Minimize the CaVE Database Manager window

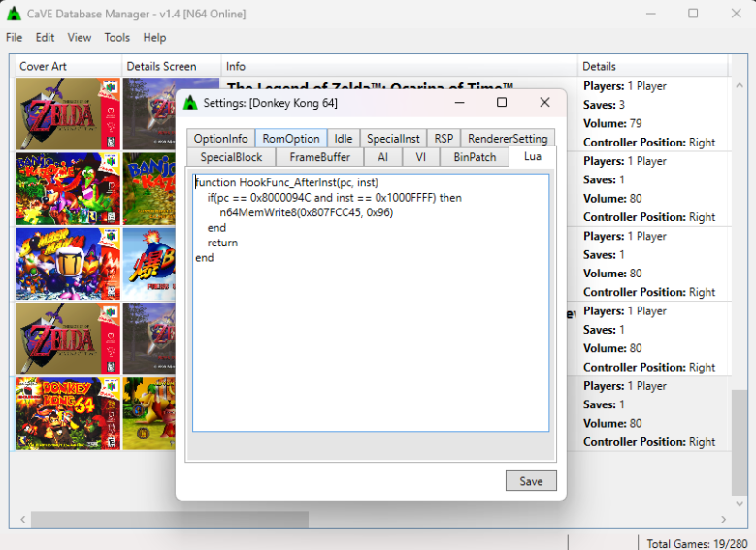(x=651, y=14)
